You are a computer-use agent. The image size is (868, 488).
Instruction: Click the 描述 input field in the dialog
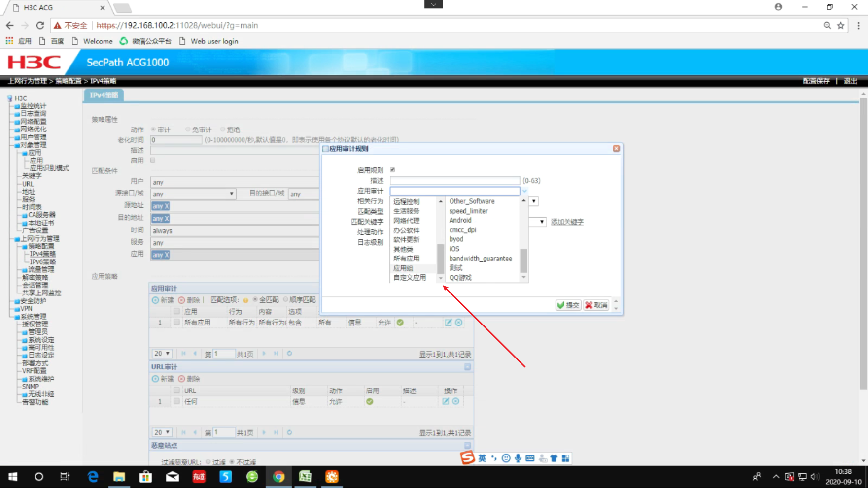(454, 181)
